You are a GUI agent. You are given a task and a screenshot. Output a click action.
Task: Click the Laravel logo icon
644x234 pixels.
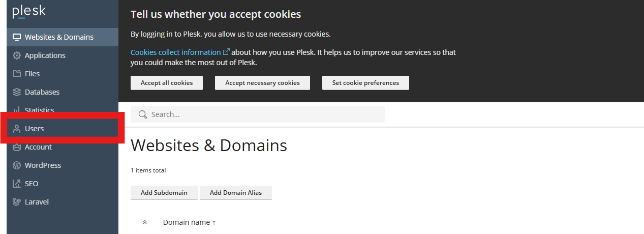point(17,202)
